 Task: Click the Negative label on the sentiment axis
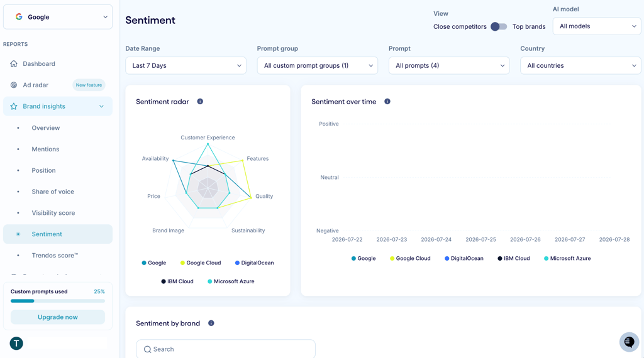[327, 231]
